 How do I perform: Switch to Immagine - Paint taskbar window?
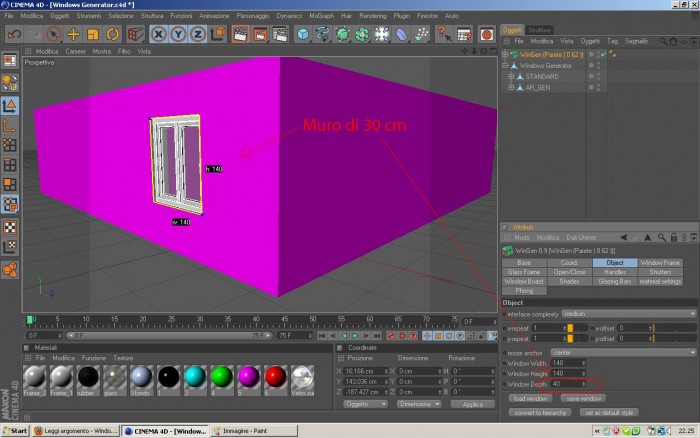(254, 431)
